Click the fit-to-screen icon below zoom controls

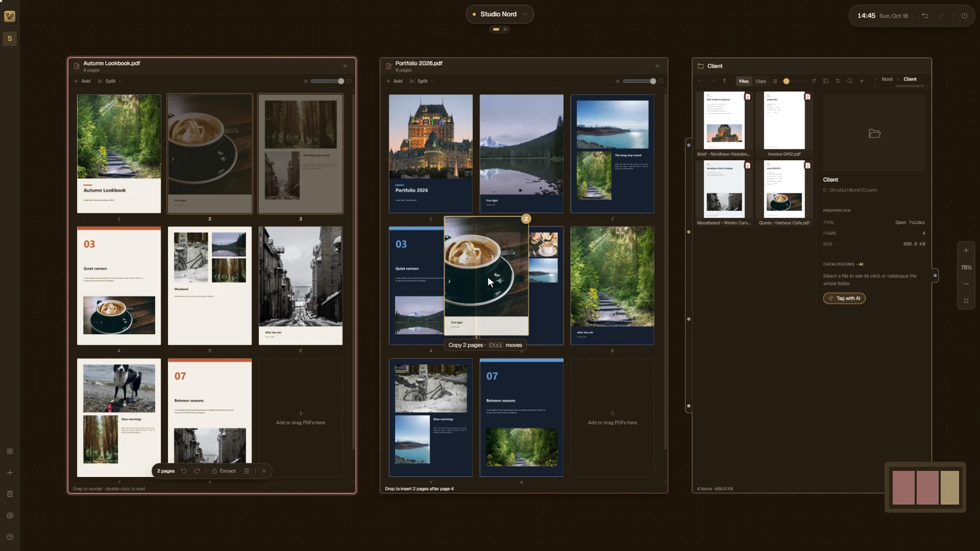point(966,301)
